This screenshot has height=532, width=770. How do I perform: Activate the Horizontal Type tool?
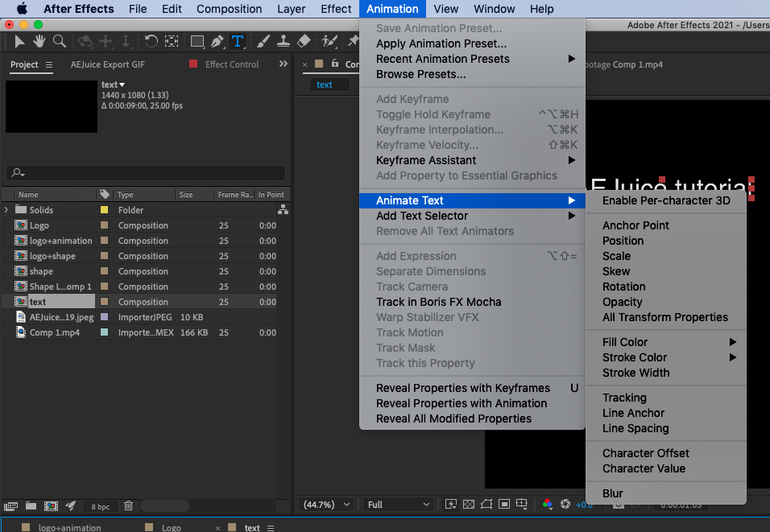[238, 41]
